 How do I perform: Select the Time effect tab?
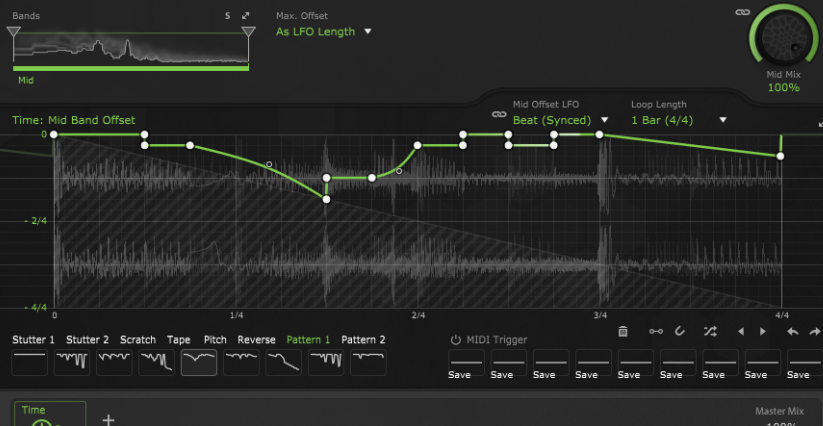[50, 413]
